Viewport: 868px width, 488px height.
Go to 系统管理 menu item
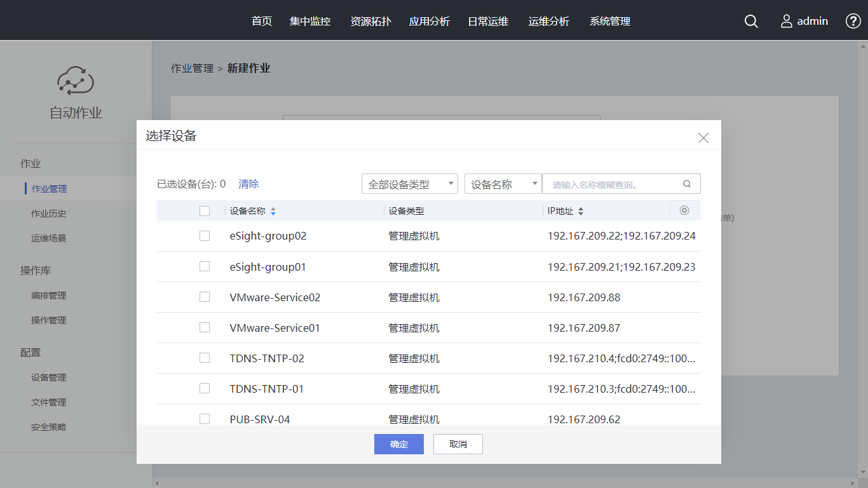click(610, 22)
